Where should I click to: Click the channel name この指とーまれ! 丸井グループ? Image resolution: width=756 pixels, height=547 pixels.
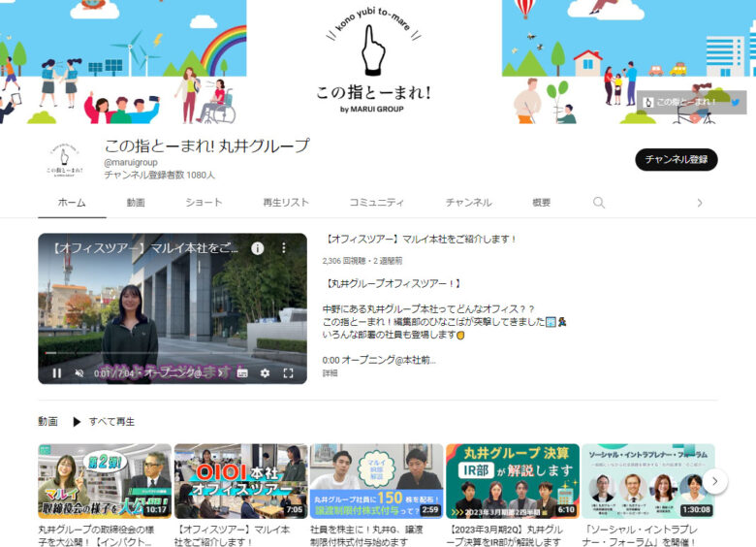pyautogui.click(x=206, y=145)
